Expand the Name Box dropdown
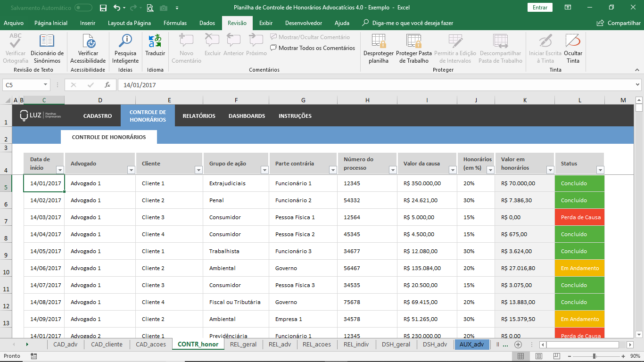The image size is (644, 362). coord(46,85)
